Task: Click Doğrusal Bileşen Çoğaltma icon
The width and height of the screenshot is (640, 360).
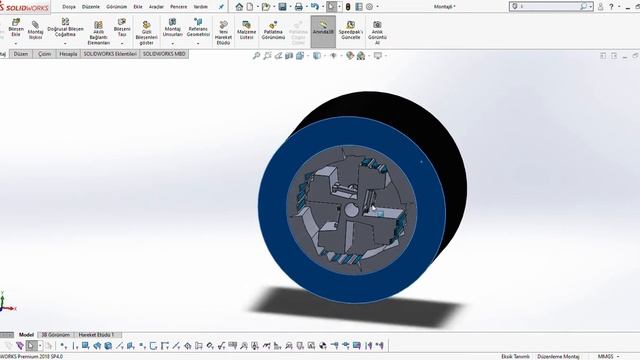Action: (x=65, y=21)
